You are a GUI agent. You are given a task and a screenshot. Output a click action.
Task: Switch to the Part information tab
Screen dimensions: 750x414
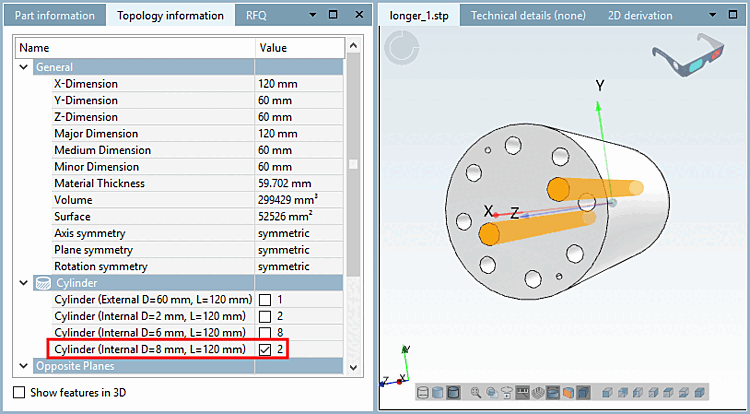click(x=55, y=15)
